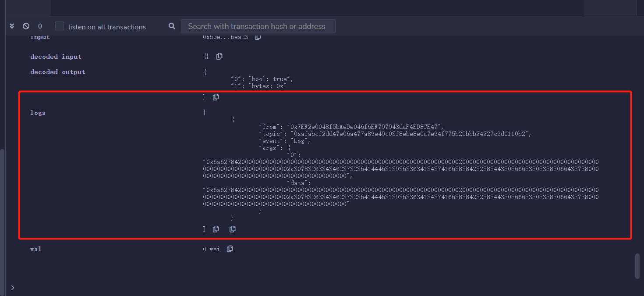Click the decoded input field label

[x=56, y=57]
